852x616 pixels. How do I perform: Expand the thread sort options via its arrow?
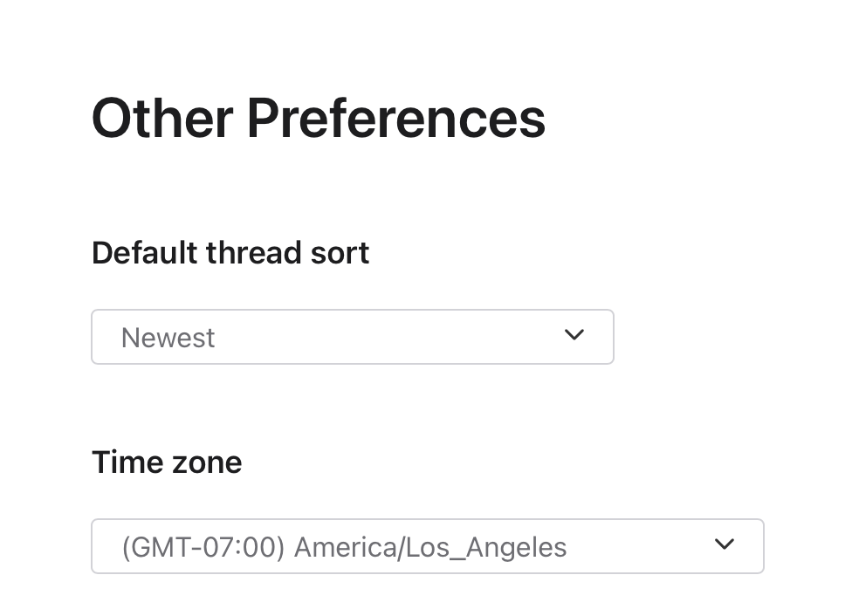point(574,335)
